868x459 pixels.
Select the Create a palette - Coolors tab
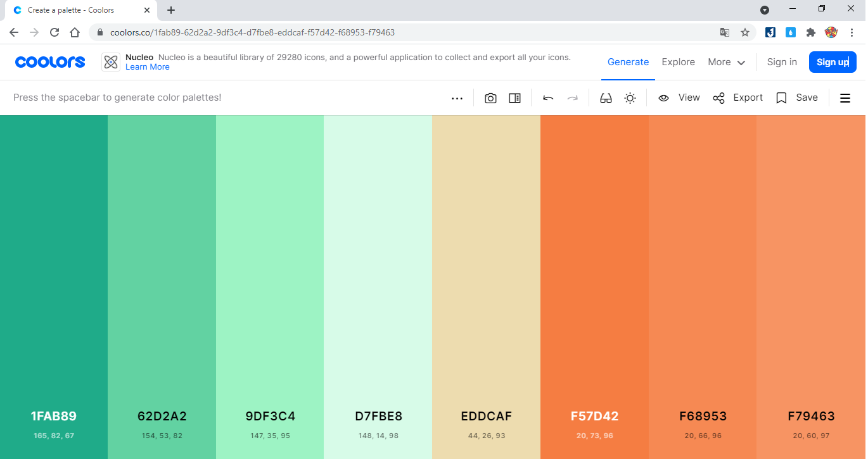click(x=81, y=10)
